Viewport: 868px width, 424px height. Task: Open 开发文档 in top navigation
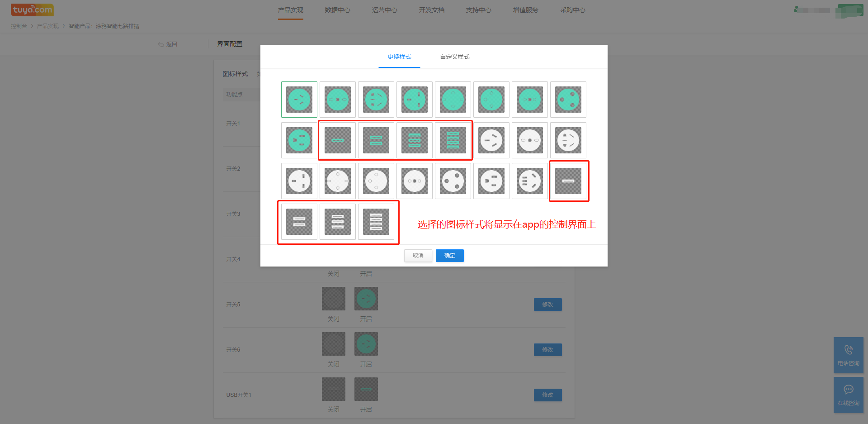pos(431,10)
